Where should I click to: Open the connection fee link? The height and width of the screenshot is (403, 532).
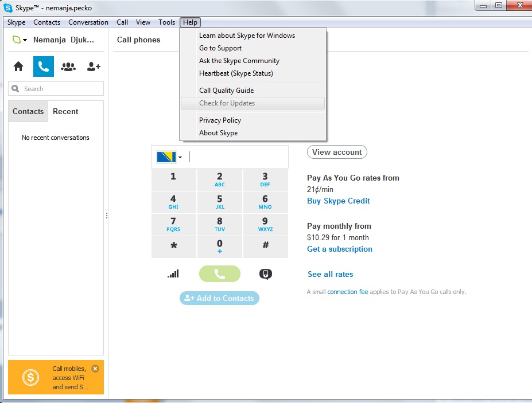(347, 292)
